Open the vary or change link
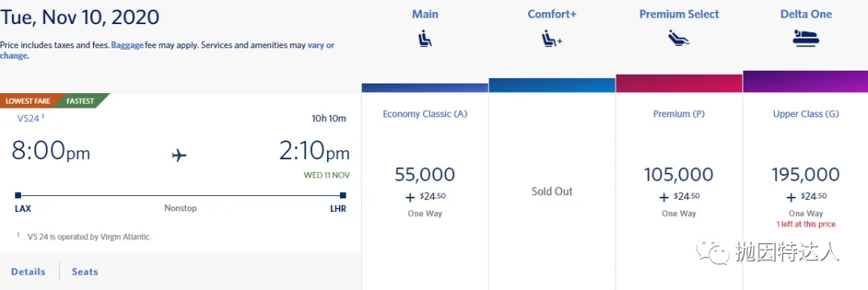868x290 pixels. tap(167, 51)
